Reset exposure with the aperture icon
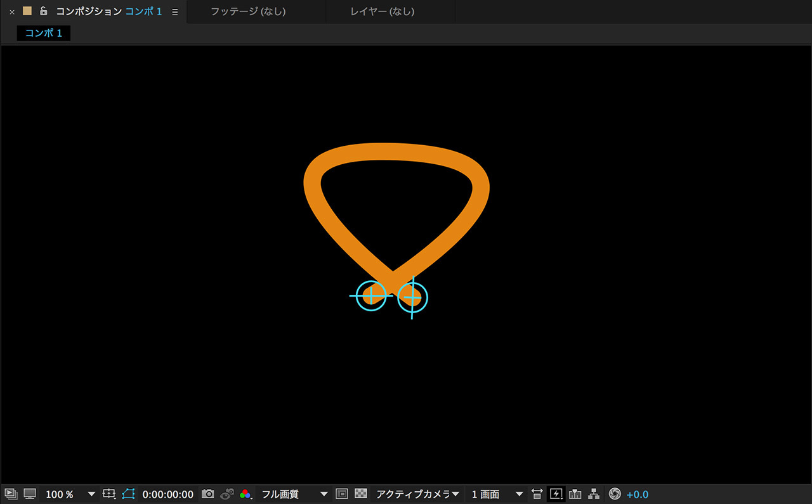This screenshot has height=504, width=812. 614,494
